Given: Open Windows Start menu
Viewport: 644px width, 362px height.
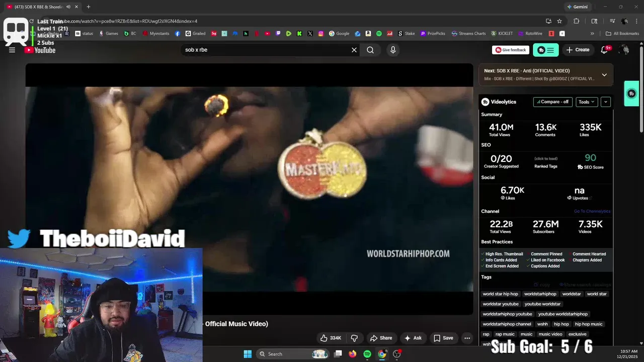Looking at the screenshot, I should (x=248, y=354).
